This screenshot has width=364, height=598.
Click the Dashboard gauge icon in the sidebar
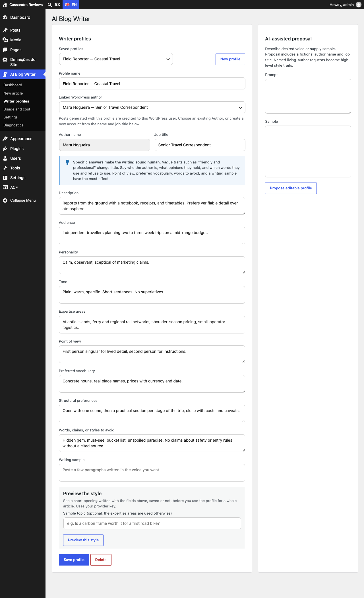click(x=5, y=17)
